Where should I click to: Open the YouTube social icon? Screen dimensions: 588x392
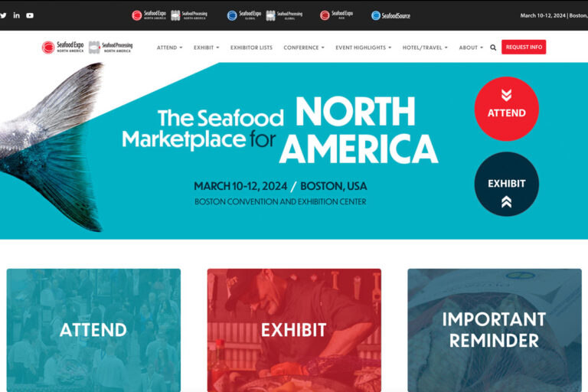click(30, 15)
